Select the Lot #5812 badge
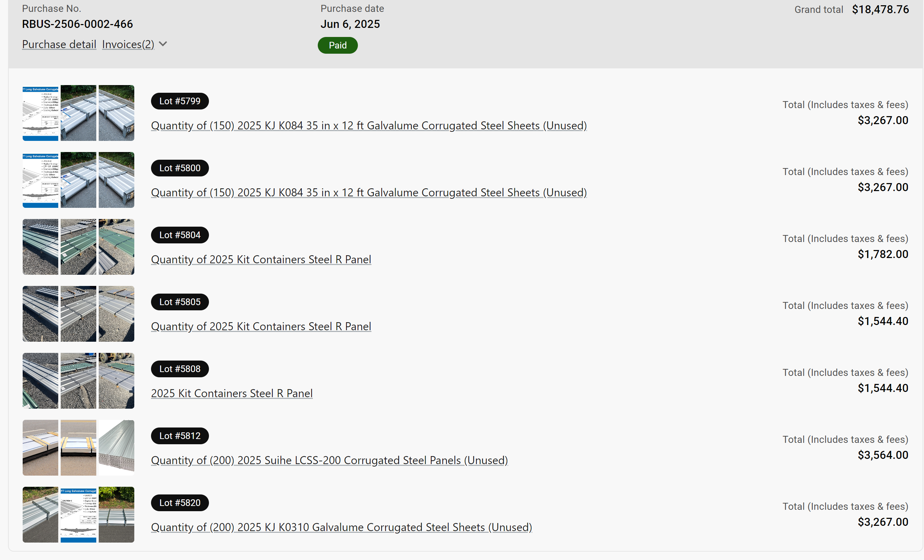The width and height of the screenshot is (924, 560). [180, 436]
